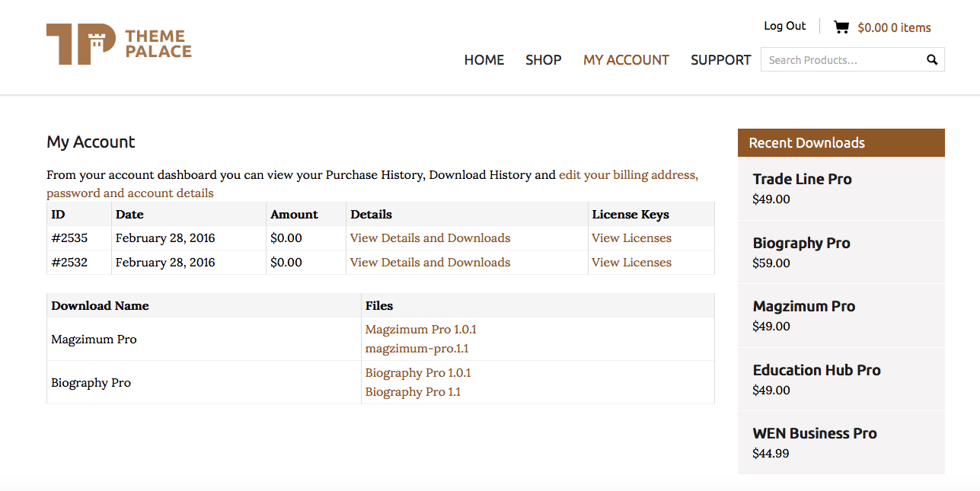Click the $59.00 price under Biography Pro

771,263
